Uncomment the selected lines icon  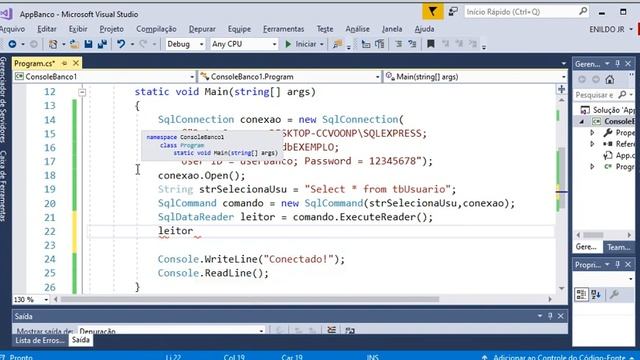tap(412, 44)
